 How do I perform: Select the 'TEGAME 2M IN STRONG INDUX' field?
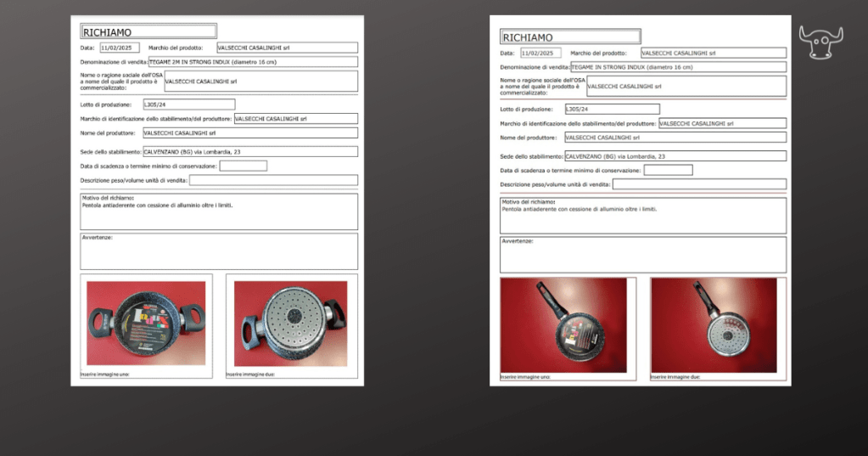click(253, 62)
